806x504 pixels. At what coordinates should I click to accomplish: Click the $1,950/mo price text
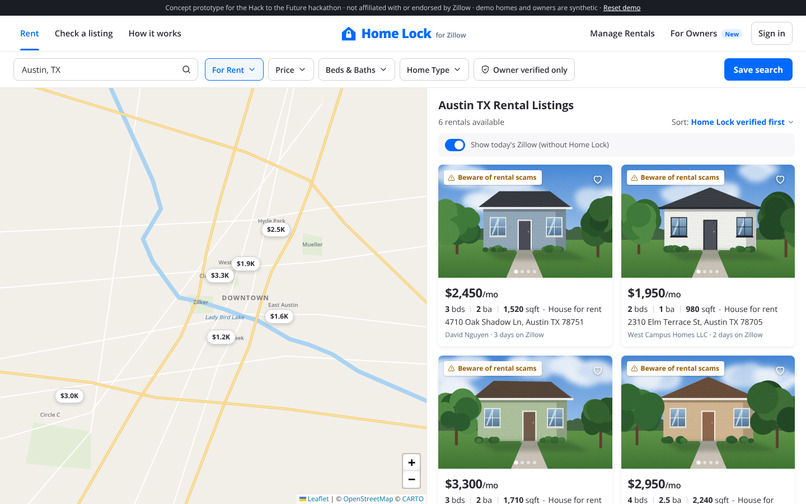tap(654, 293)
